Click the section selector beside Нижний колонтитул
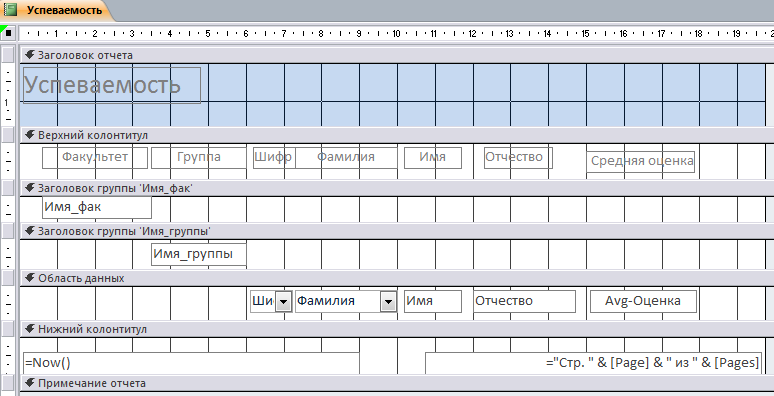The width and height of the screenshot is (774, 396). [x=8, y=329]
